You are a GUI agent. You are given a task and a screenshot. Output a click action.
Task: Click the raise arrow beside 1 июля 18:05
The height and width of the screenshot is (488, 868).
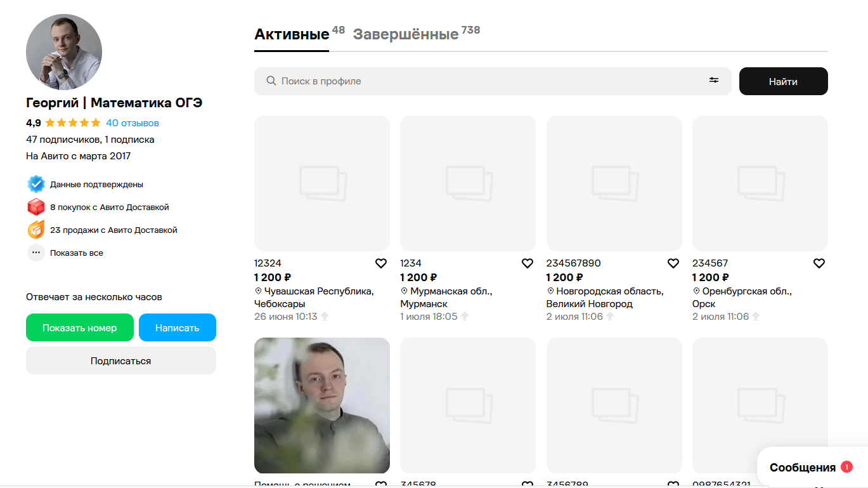464,316
